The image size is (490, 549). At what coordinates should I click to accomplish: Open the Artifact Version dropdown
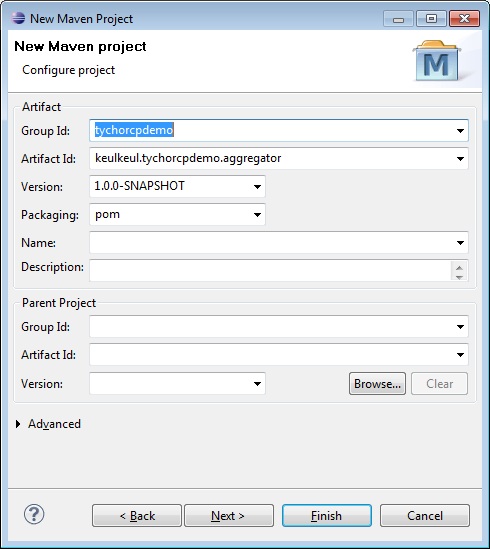257,187
